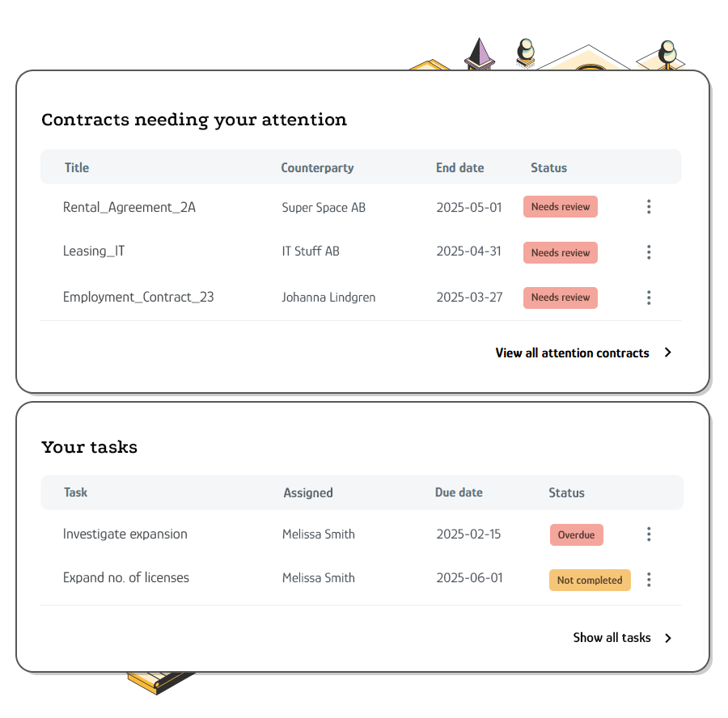Click counterparty Johanna Lindgren

point(328,297)
